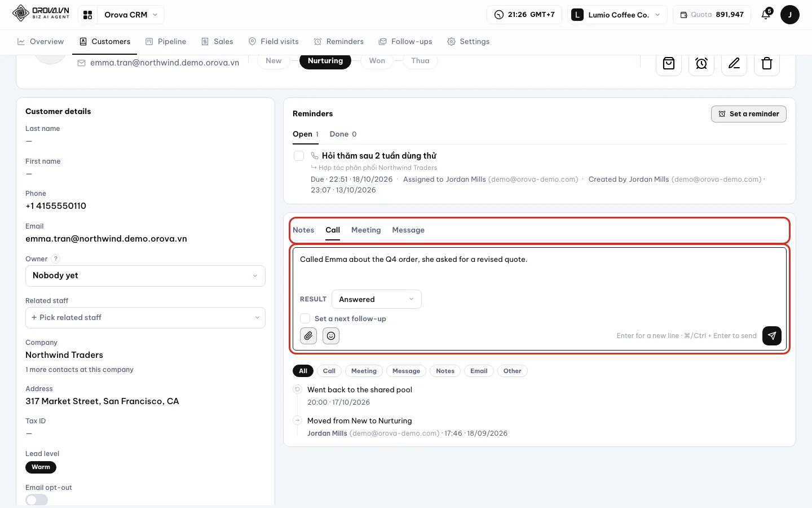Image resolution: width=812 pixels, height=508 pixels.
Task: Filter the activity feed by Notes
Action: click(x=445, y=371)
